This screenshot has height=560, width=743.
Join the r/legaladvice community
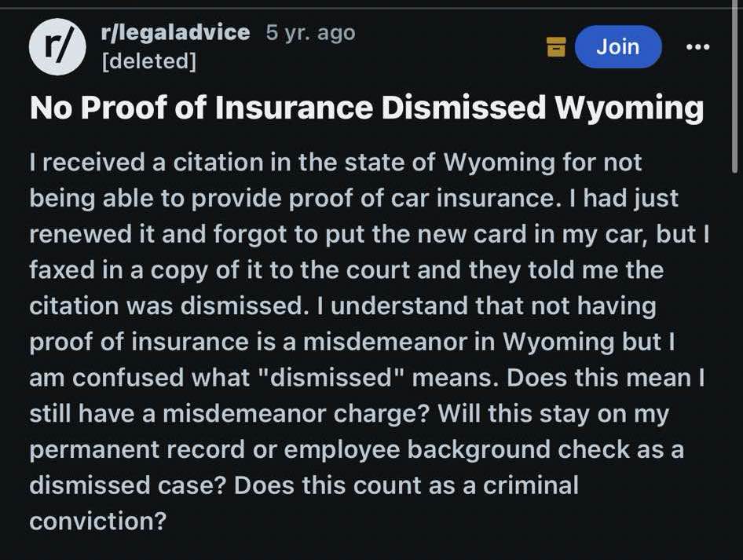tap(618, 46)
